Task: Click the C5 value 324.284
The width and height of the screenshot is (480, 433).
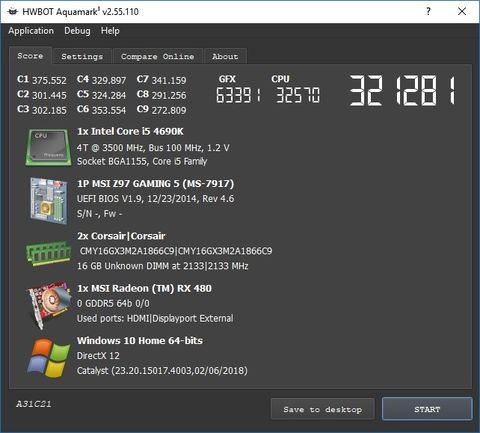Action: [109, 95]
